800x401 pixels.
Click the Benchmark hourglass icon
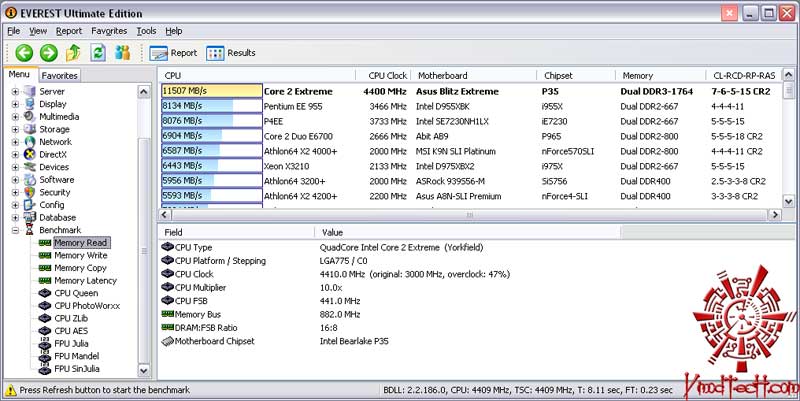(30, 230)
